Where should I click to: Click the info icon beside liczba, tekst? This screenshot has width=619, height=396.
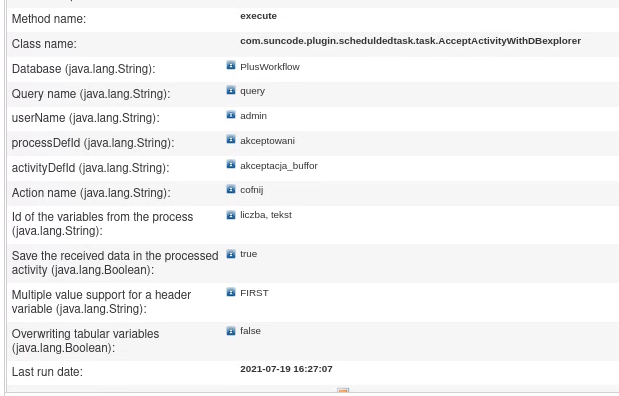point(231,215)
